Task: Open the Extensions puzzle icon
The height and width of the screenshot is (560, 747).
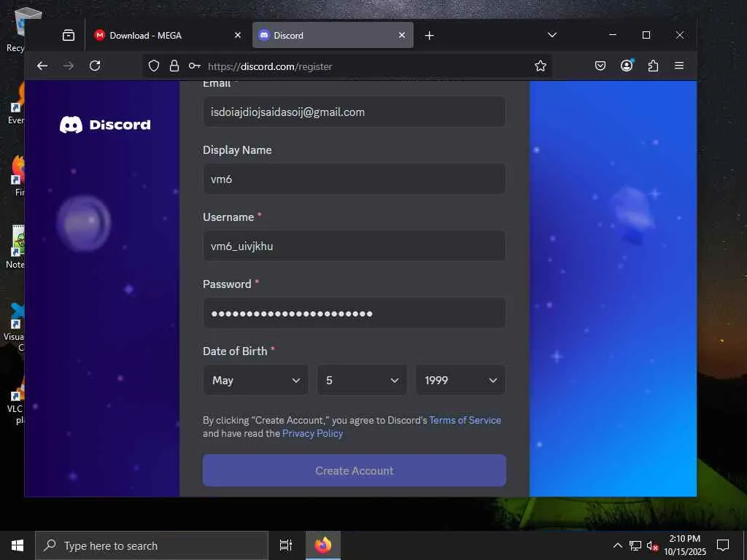Action: [653, 66]
